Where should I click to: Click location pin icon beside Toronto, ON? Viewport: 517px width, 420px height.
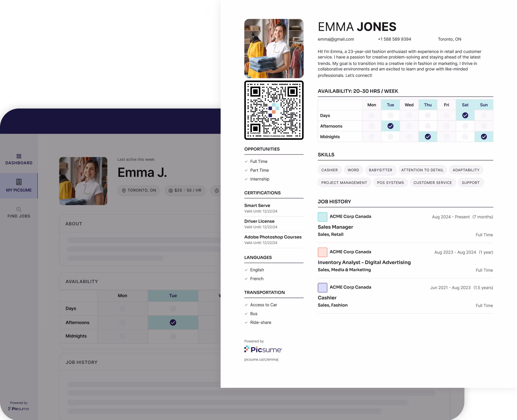tap(124, 191)
